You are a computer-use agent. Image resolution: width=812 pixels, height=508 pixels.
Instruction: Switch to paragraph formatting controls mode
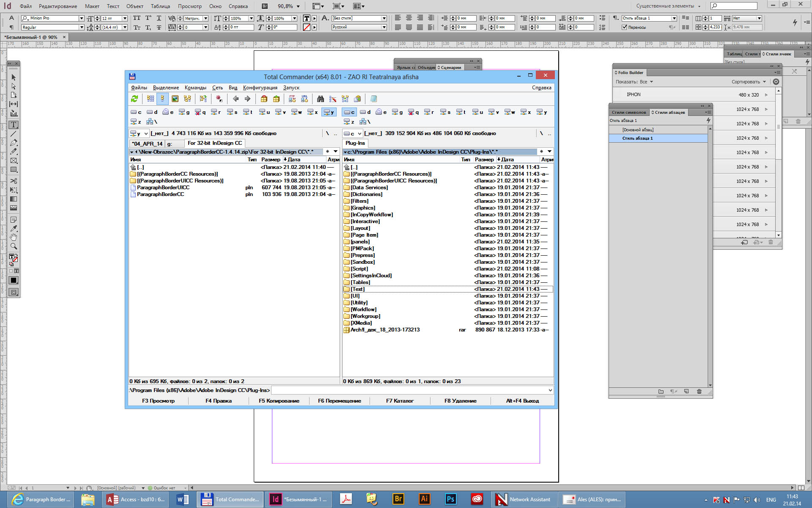coord(11,27)
